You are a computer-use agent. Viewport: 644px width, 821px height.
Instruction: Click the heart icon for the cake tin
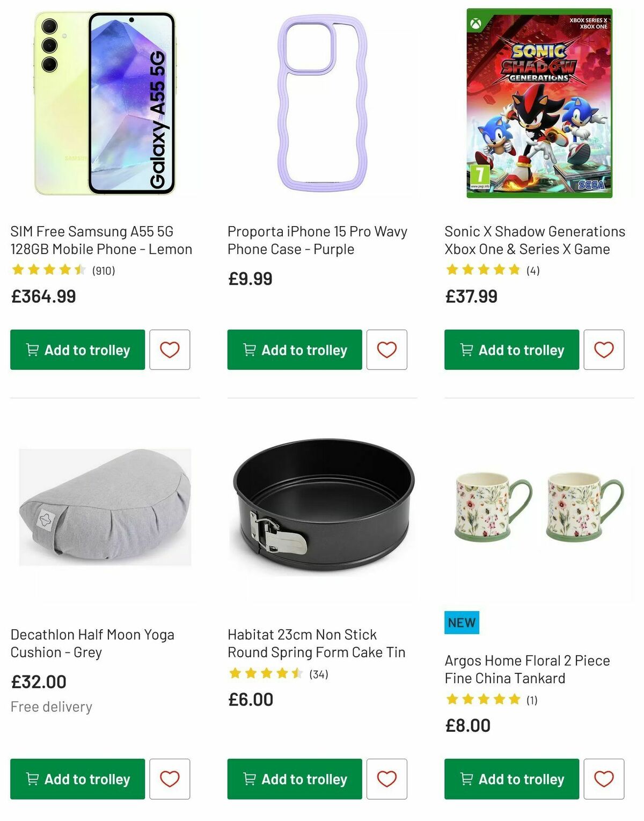coord(387,779)
